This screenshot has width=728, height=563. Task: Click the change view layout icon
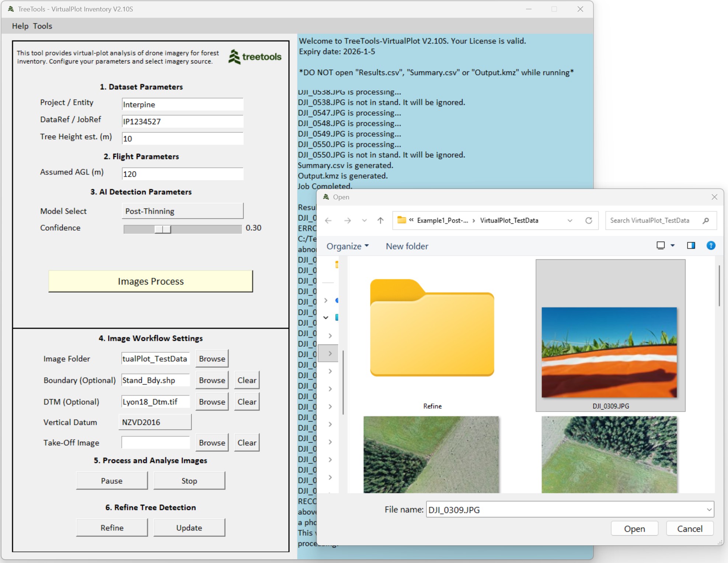coord(661,245)
